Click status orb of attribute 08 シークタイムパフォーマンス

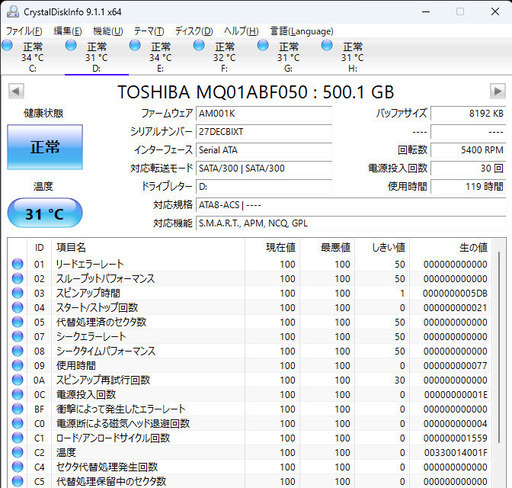click(x=18, y=351)
